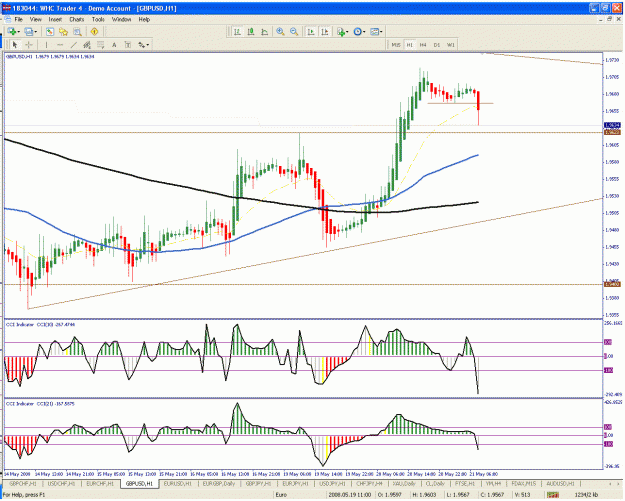Open the Window menu

point(121,19)
